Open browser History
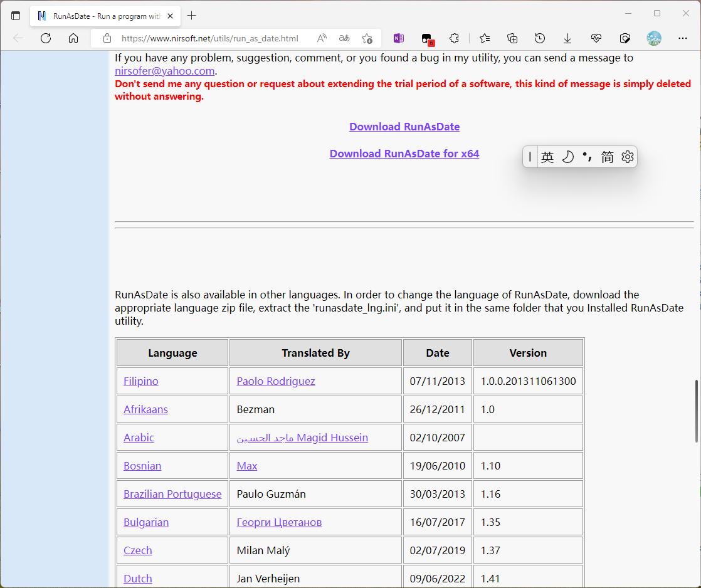Screen dimensions: 701x588 [x=540, y=38]
